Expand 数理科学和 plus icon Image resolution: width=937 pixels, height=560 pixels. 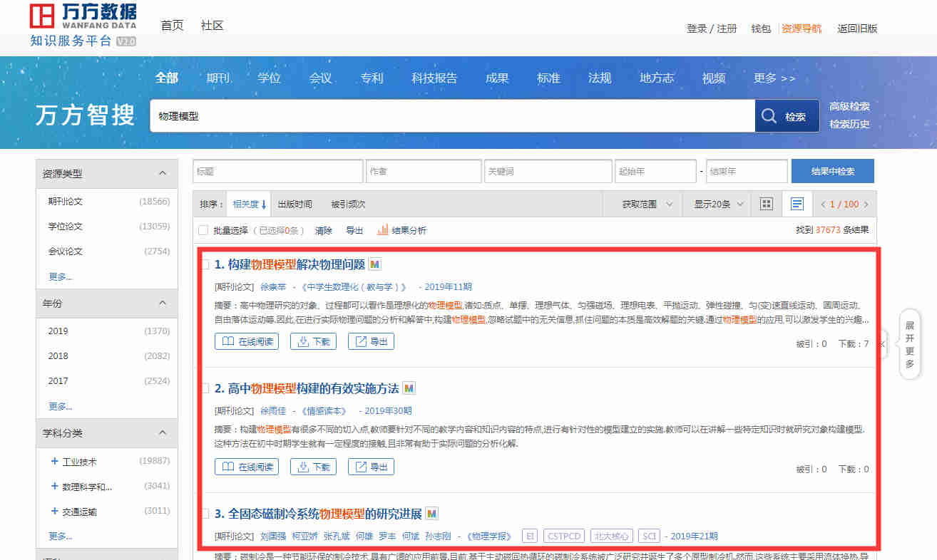(x=54, y=487)
